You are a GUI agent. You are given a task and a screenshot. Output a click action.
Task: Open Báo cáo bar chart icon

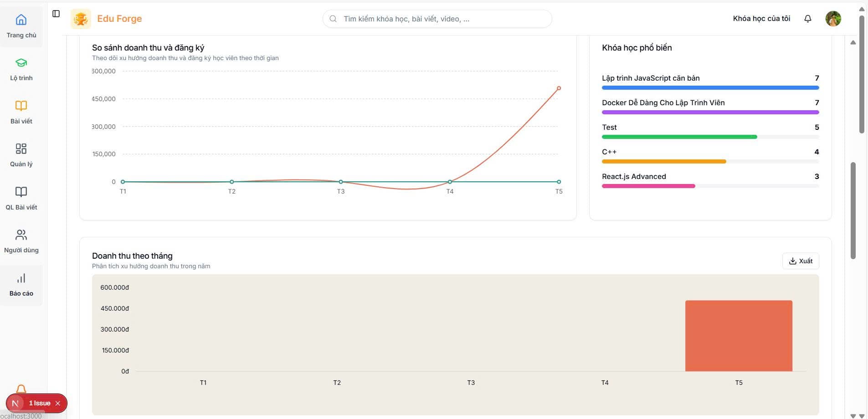[21, 278]
